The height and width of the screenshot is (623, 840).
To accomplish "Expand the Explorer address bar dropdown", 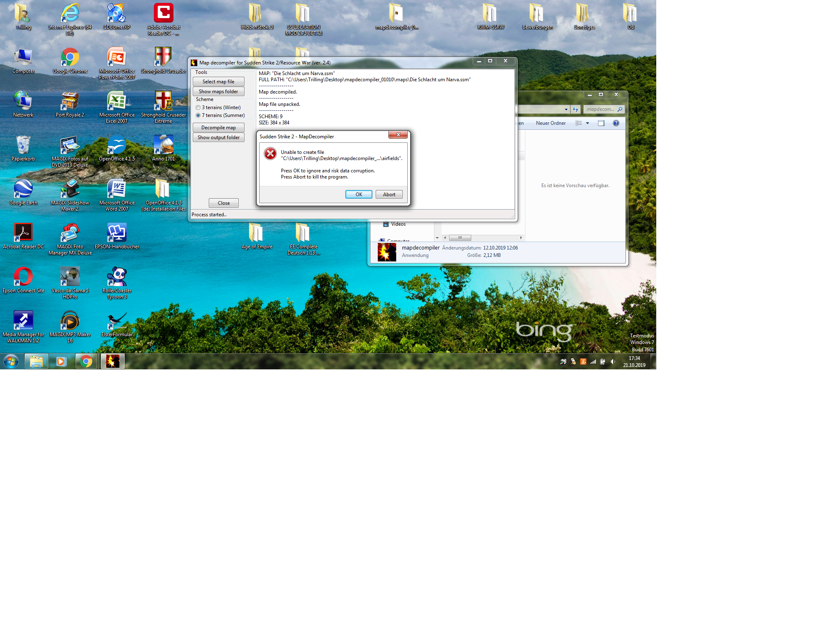I will (566, 109).
